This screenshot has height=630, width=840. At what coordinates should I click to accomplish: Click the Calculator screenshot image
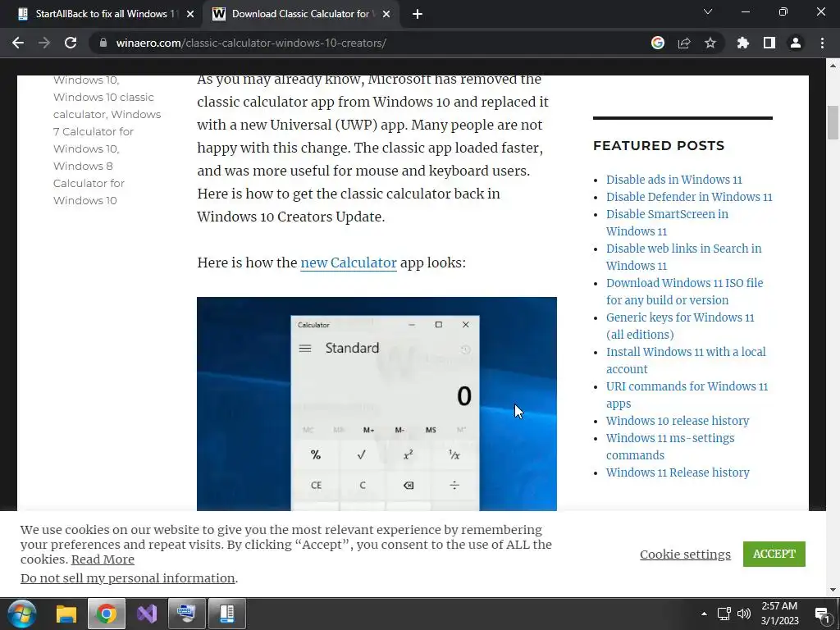[x=377, y=404]
